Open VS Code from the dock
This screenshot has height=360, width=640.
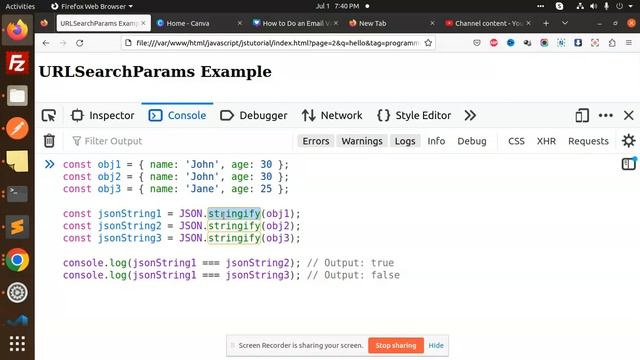17,320
